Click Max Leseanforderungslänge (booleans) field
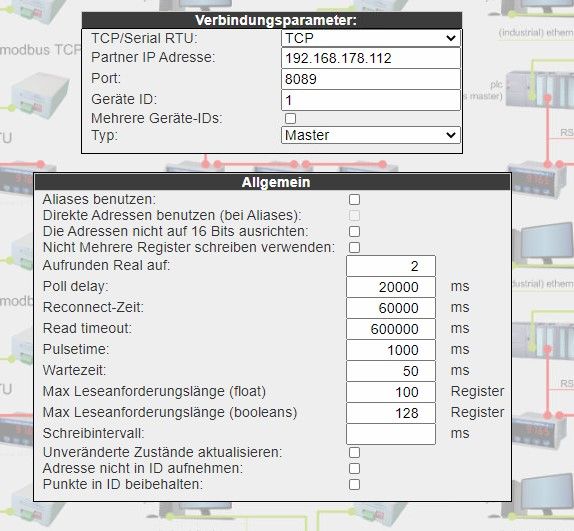 click(391, 413)
